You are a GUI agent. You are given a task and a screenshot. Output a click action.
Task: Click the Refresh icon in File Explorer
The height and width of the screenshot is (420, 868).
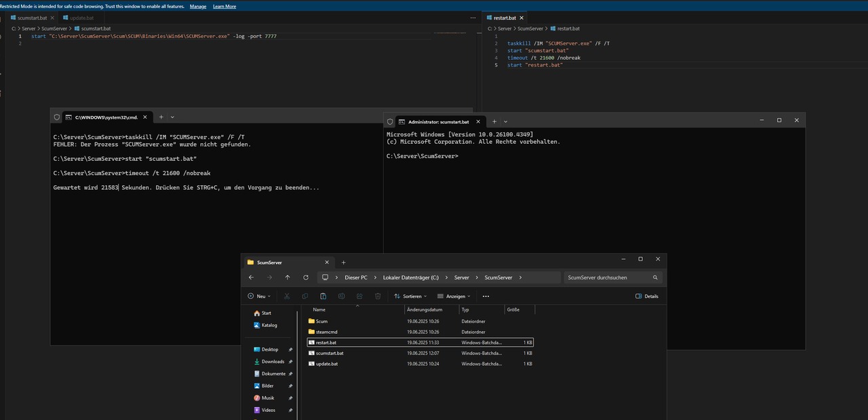click(x=306, y=278)
